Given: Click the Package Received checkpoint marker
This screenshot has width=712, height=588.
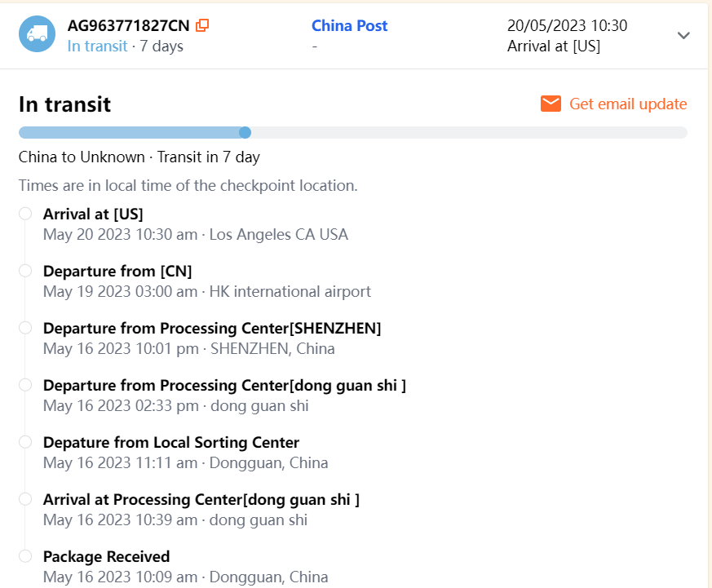Looking at the screenshot, I should coord(25,556).
